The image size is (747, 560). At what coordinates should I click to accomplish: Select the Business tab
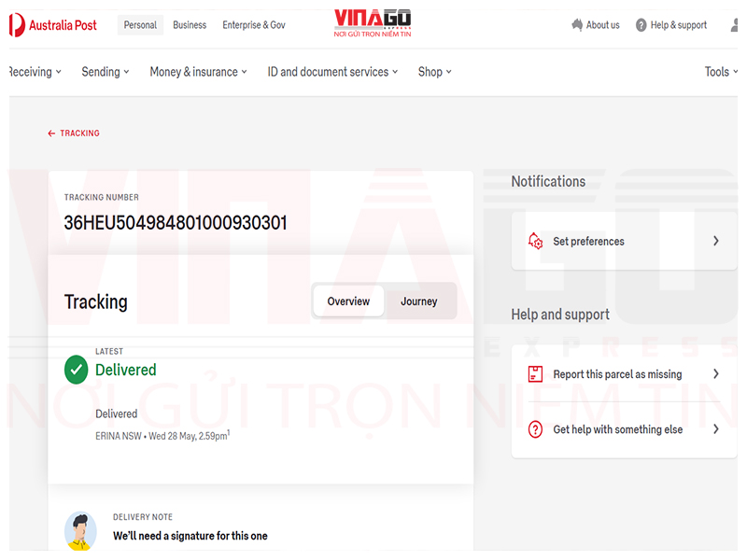coord(190,25)
